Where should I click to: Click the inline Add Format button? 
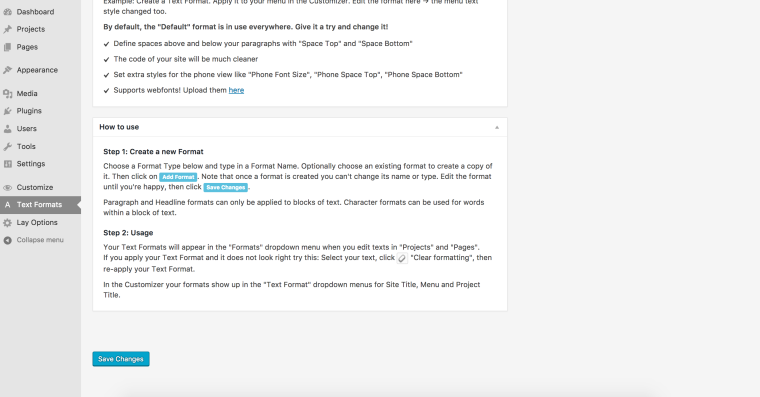178,177
